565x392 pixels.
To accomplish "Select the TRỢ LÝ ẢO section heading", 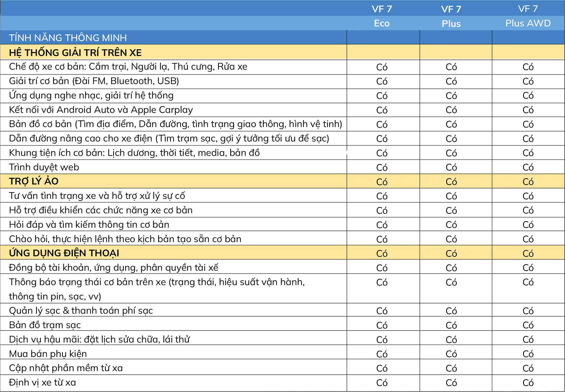I will [x=34, y=181].
